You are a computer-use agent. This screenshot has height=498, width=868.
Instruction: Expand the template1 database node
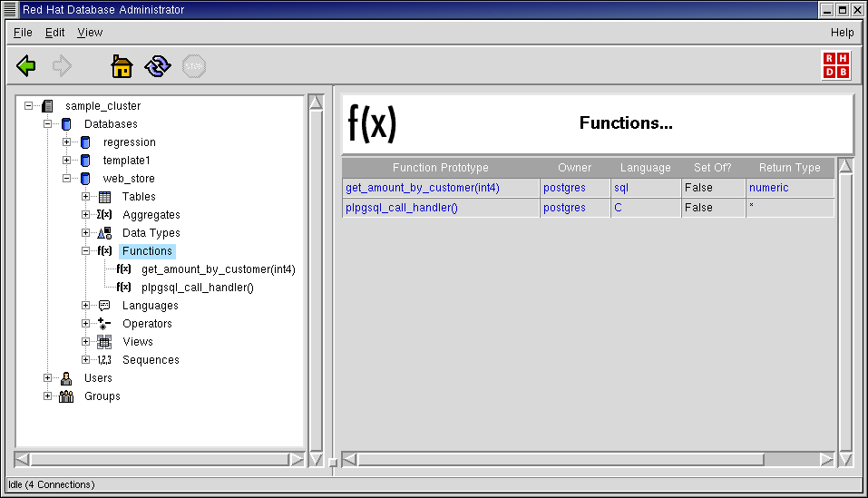(x=66, y=161)
